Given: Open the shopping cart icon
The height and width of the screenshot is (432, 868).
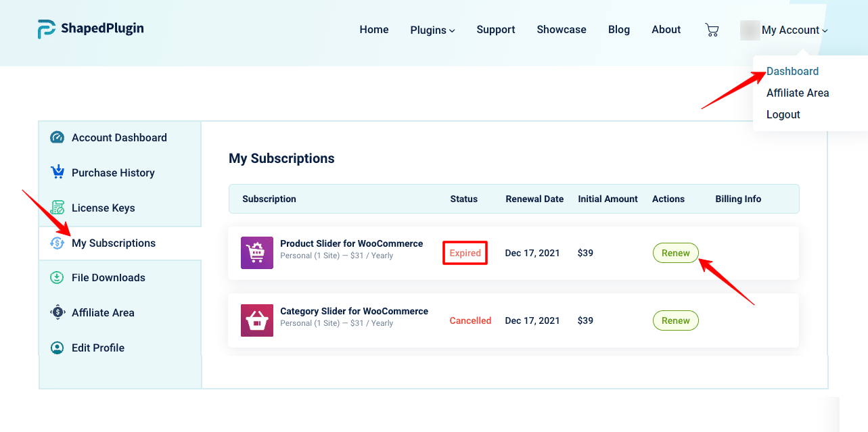Looking at the screenshot, I should (x=712, y=30).
